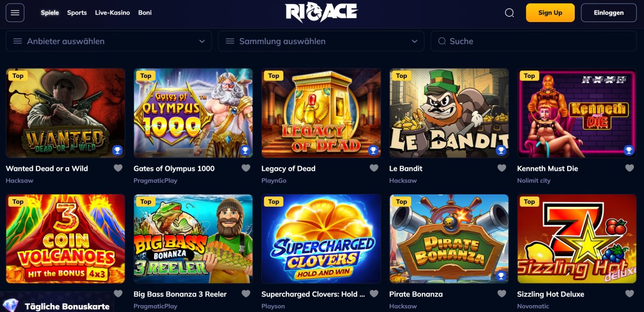Favorite Wanted Dead or a Wild heart

pos(118,168)
